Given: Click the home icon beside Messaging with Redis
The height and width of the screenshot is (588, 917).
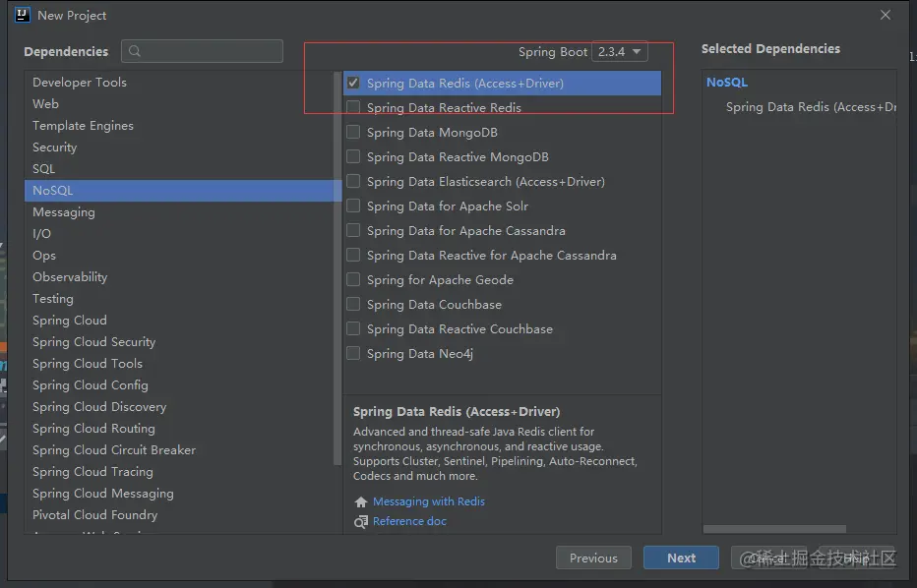Looking at the screenshot, I should (x=361, y=502).
